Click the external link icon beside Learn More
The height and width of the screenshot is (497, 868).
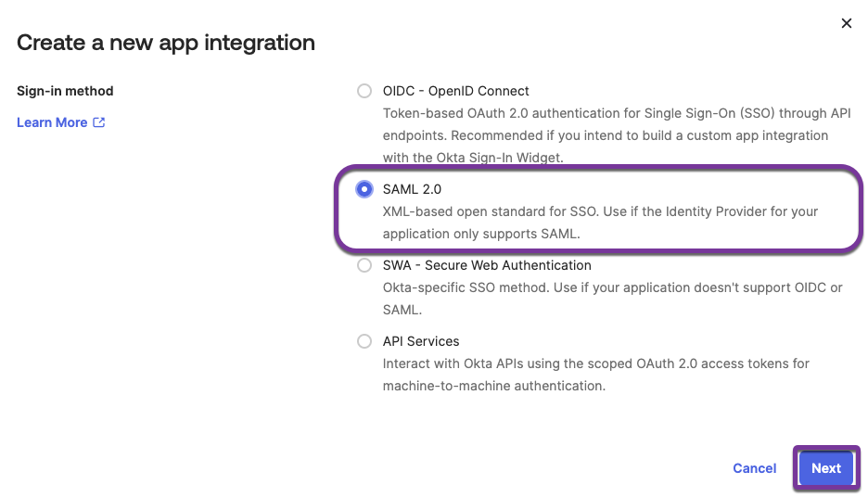click(99, 122)
